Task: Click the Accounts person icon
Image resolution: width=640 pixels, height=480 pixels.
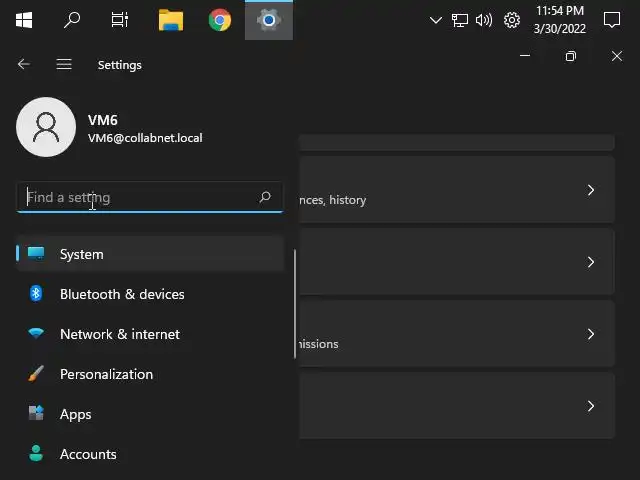Action: 36,454
